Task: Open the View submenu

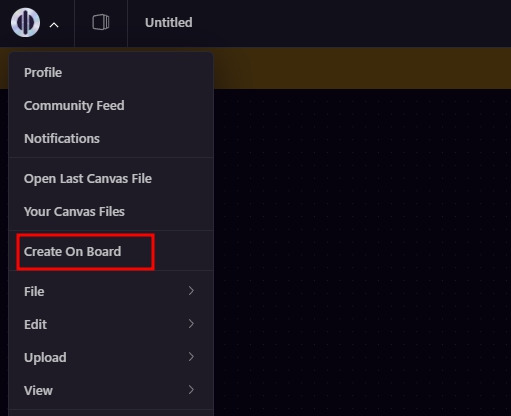Action: (111, 390)
